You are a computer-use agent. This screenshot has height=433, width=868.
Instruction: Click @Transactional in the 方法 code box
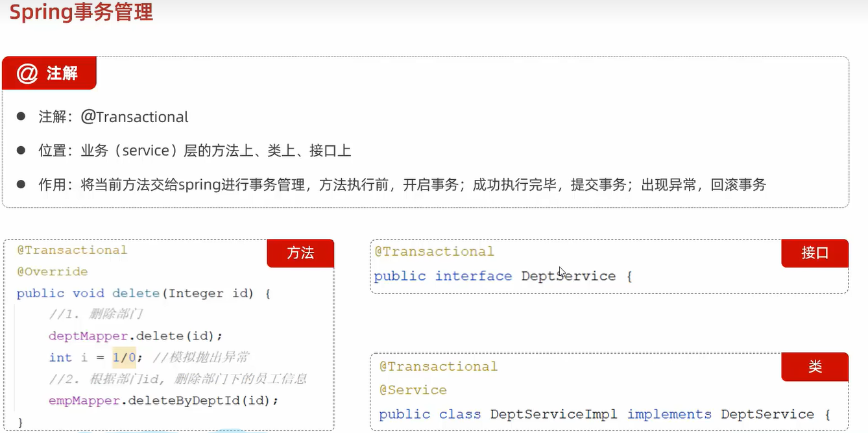72,250
